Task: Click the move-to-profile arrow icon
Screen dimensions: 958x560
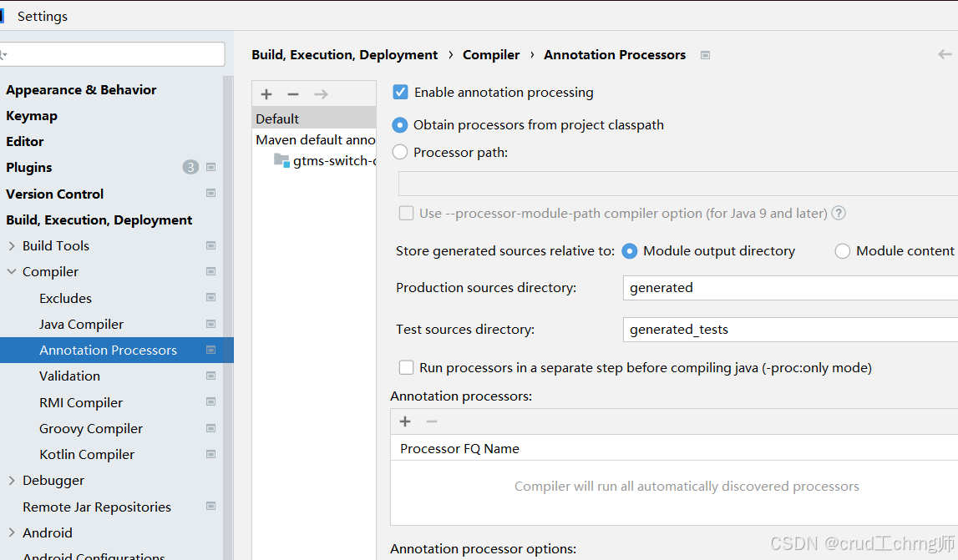Action: pos(319,93)
